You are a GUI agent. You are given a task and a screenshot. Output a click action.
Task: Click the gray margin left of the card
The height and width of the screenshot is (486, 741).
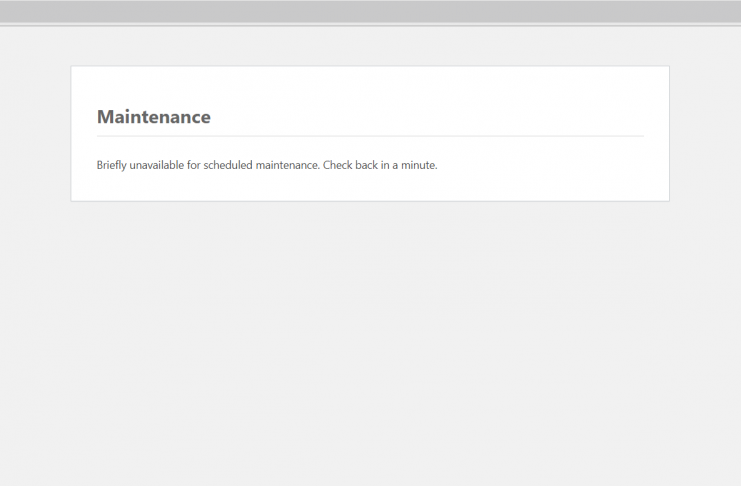(x=35, y=133)
